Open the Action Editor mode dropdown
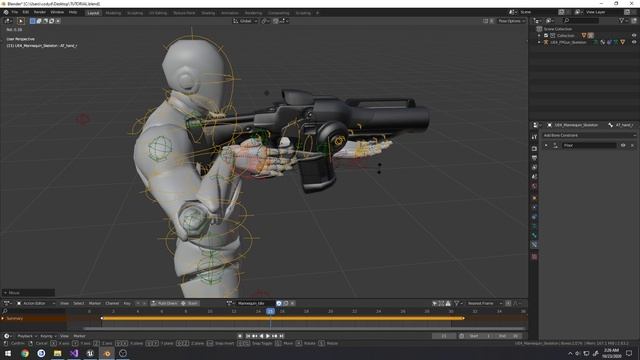 [x=36, y=303]
